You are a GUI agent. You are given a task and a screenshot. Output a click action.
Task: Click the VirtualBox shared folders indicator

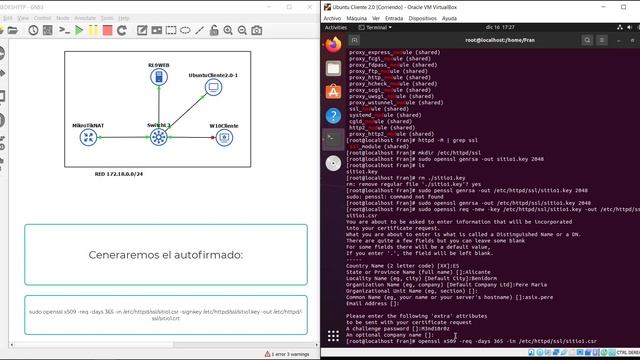[x=572, y=352]
